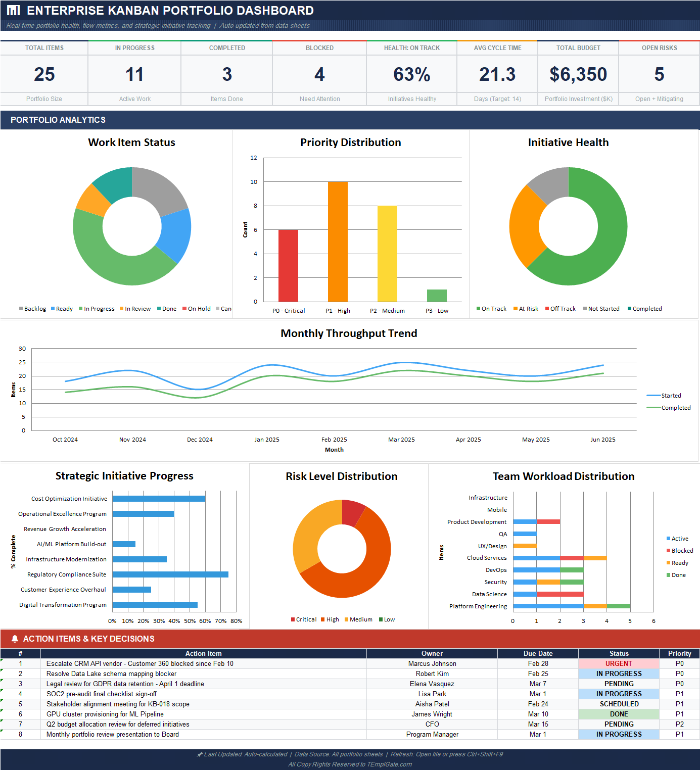Screen dimensions: 700x770
Task: Click the Medium color swatch in the Risk legend
Action: [x=347, y=619]
